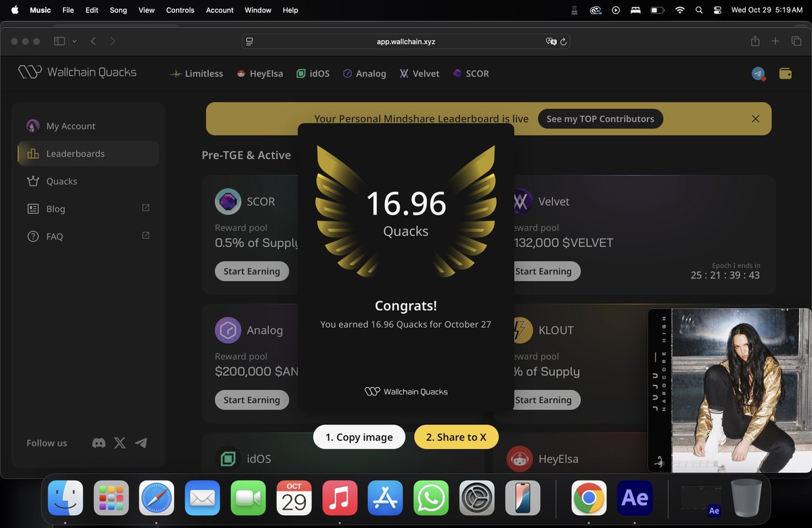Open the HeyElsa project in top navigation
This screenshot has height=528, width=812.
coord(260,73)
